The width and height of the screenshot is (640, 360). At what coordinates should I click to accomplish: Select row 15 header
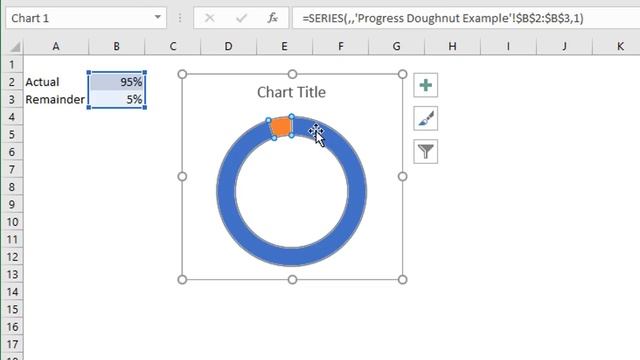[12, 309]
